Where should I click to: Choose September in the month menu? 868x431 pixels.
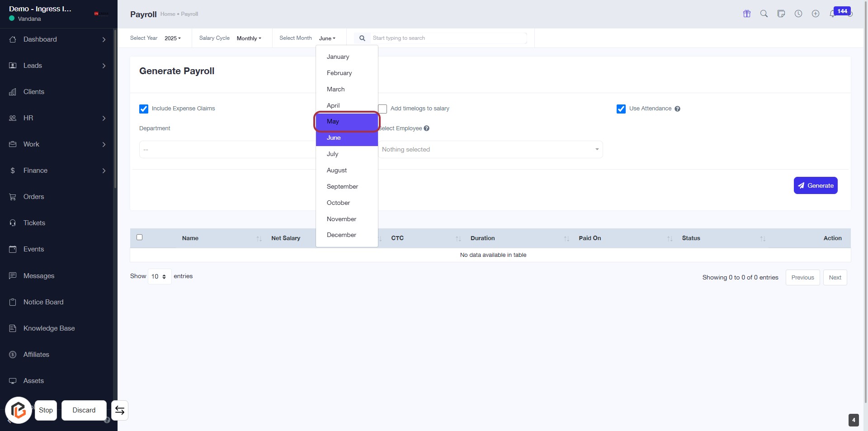click(x=342, y=187)
